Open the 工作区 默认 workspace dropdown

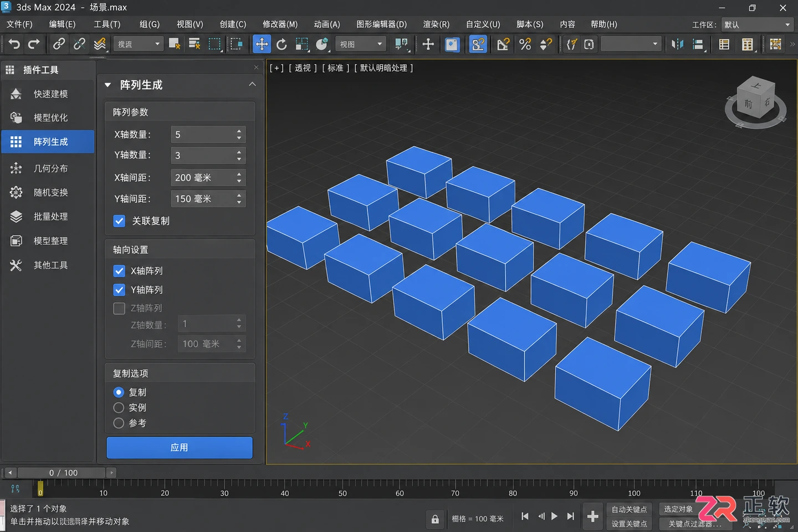(757, 24)
